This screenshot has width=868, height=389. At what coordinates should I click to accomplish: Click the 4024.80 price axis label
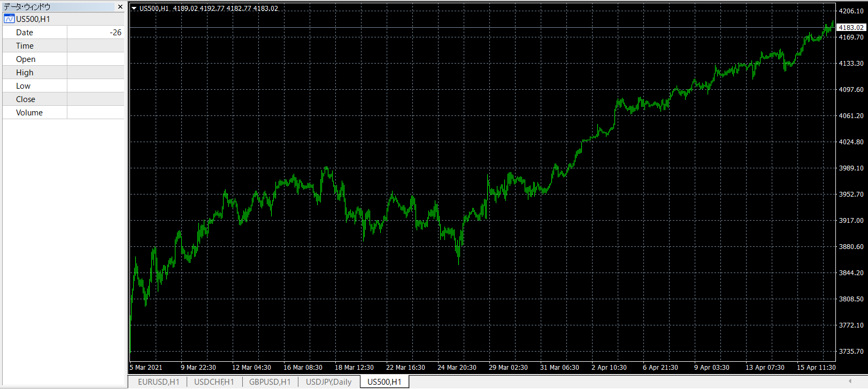(851, 142)
